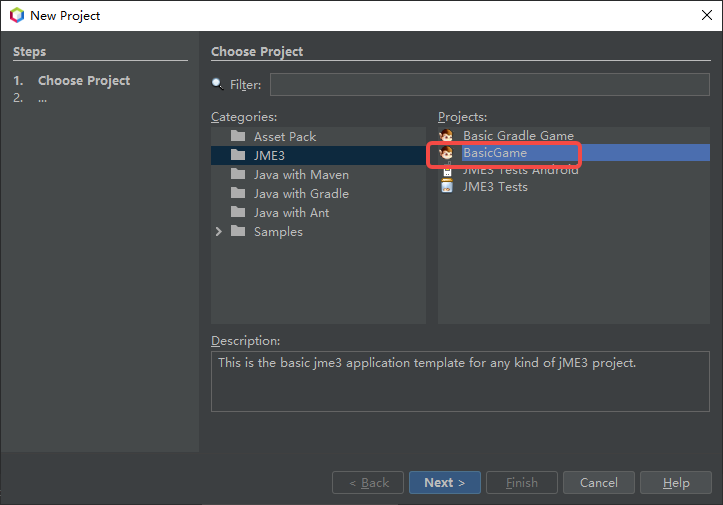Open Help for the wizard
The width and height of the screenshot is (723, 505).
click(676, 483)
